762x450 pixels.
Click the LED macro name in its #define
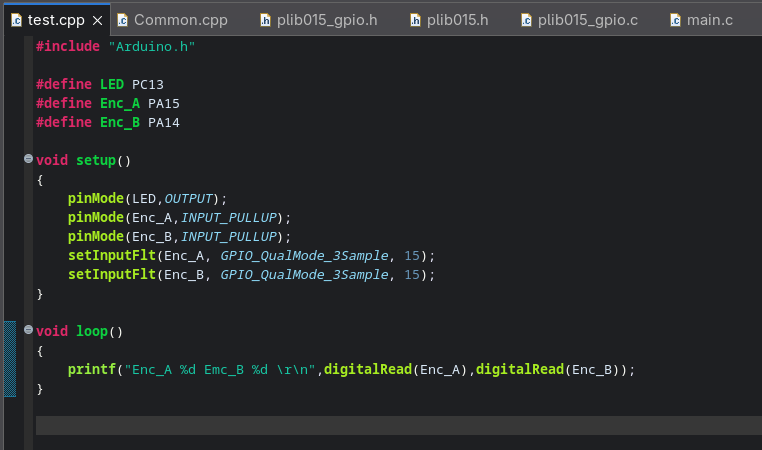click(112, 84)
